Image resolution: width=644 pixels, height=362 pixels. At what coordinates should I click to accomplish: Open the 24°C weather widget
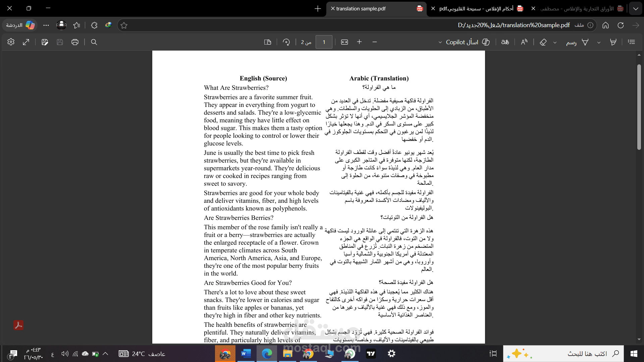click(142, 354)
